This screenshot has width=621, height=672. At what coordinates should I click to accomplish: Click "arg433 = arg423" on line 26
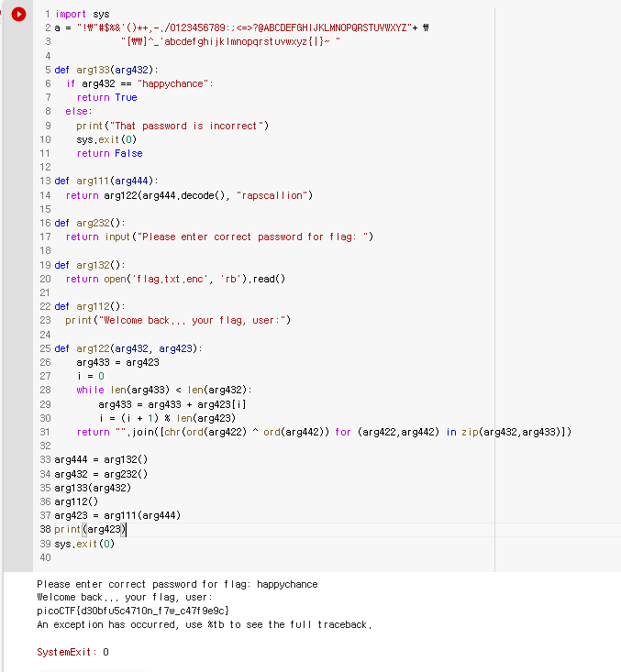pyautogui.click(x=117, y=362)
